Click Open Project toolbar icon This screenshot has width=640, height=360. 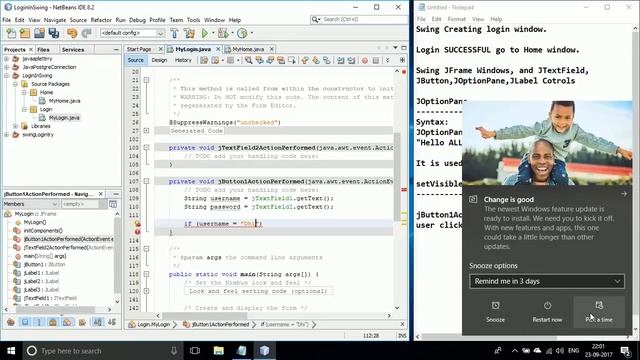point(39,33)
